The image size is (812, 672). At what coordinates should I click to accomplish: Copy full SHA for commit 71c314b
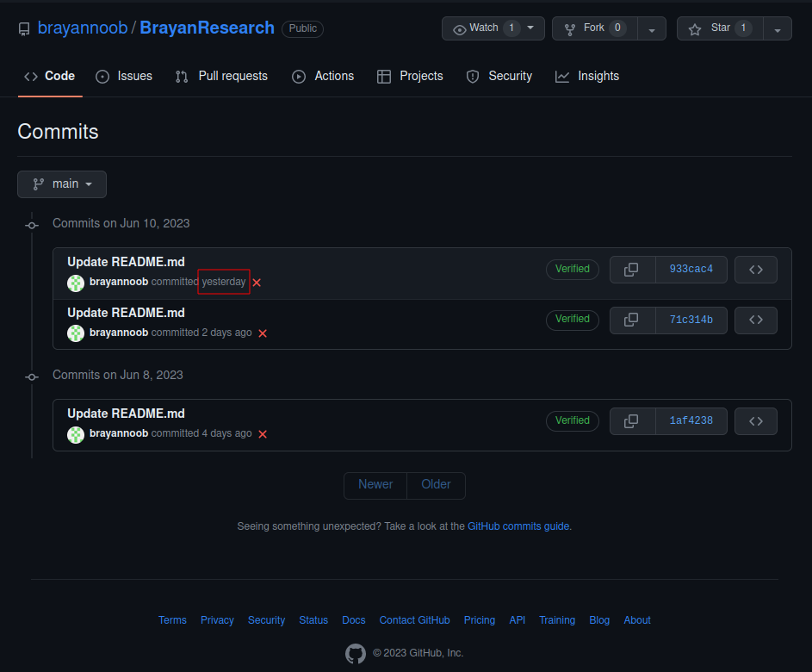click(632, 320)
